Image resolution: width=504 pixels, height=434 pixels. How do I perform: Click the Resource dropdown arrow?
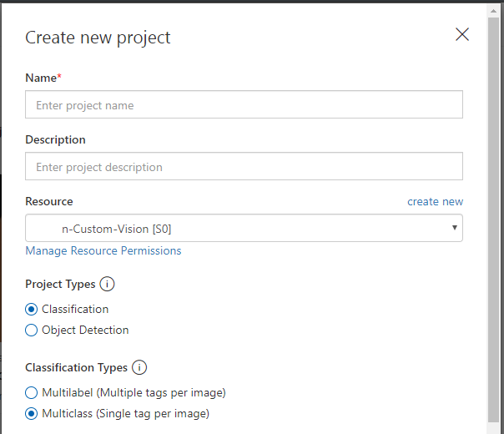454,228
